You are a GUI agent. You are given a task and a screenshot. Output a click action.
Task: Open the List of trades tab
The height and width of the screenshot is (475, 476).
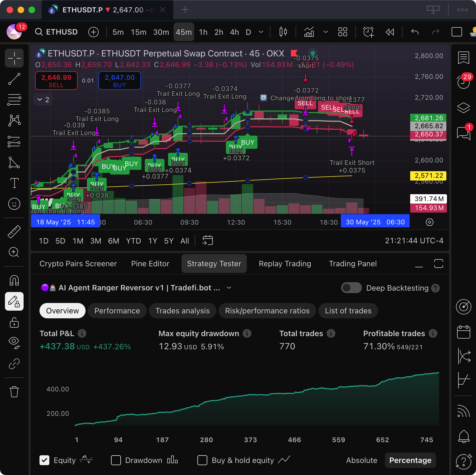point(348,311)
